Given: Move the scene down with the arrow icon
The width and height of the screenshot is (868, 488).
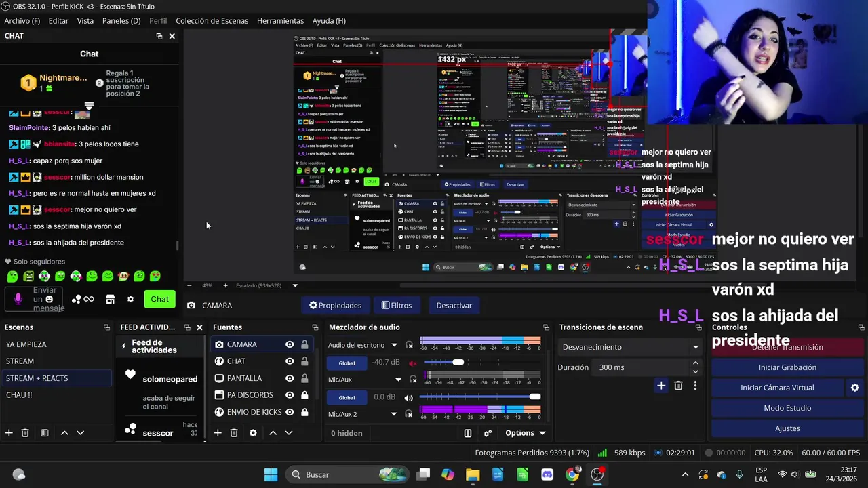Looking at the screenshot, I should pyautogui.click(x=80, y=432).
